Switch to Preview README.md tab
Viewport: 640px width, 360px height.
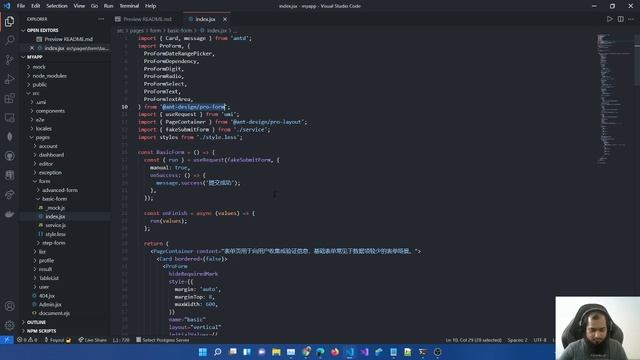click(x=144, y=19)
